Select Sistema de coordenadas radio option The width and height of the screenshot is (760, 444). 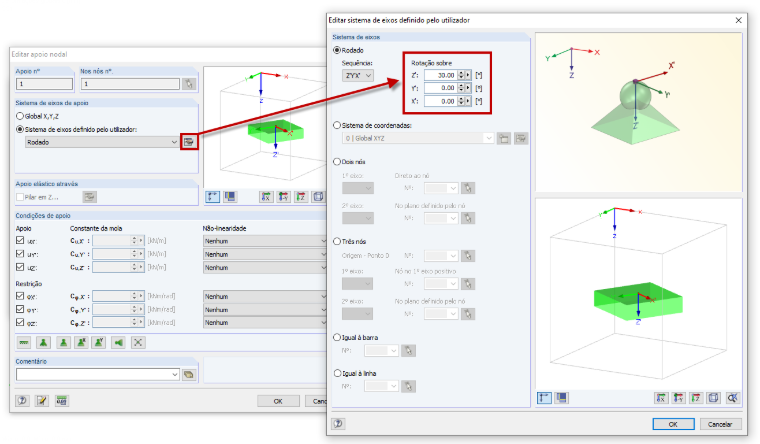(337, 125)
